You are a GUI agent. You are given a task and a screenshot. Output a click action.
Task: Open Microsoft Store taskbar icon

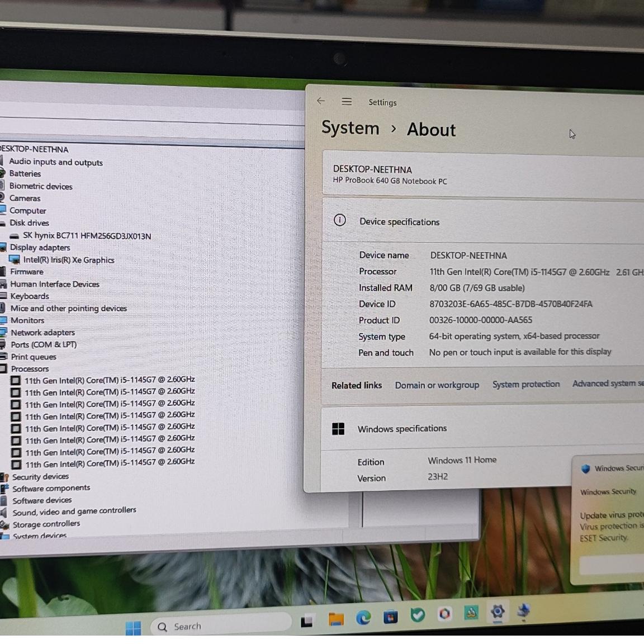[x=390, y=617]
